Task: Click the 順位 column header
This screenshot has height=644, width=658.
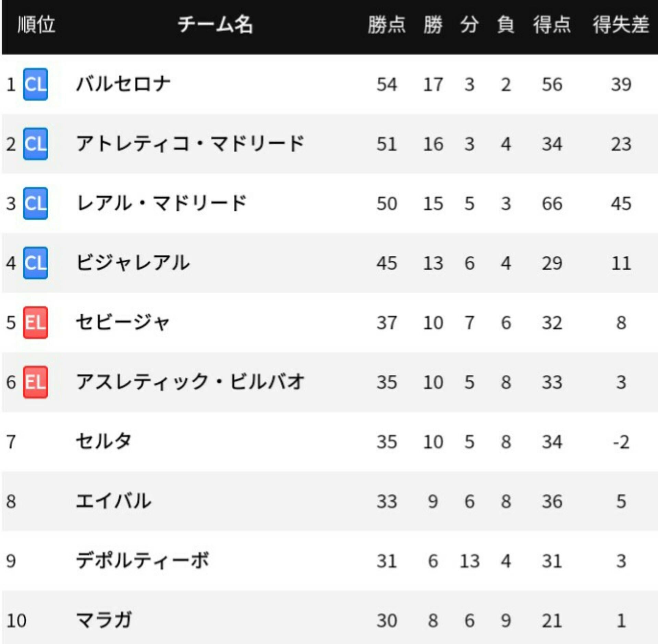Action: coord(36,25)
